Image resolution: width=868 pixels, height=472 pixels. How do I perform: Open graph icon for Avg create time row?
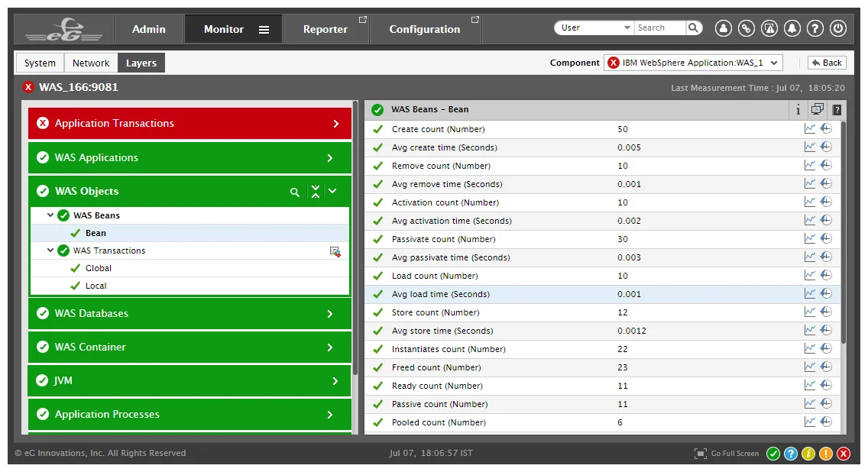(809, 147)
